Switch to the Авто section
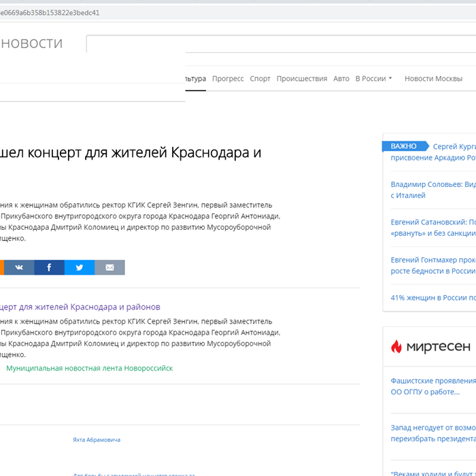 pyautogui.click(x=341, y=79)
